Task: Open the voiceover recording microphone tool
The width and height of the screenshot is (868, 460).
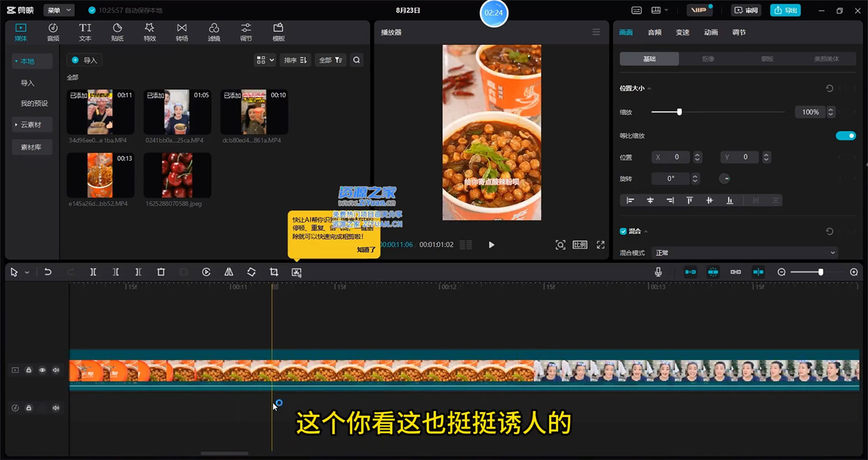Action: click(658, 271)
